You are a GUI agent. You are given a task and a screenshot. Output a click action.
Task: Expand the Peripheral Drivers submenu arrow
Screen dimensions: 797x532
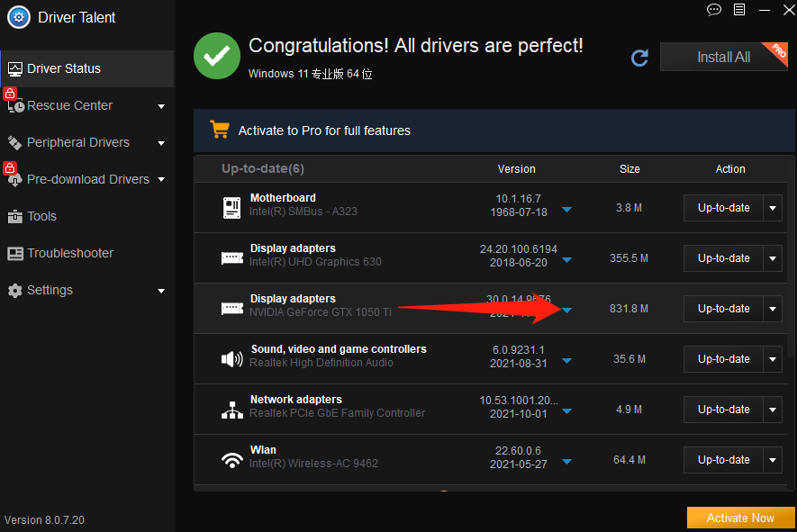point(161,143)
